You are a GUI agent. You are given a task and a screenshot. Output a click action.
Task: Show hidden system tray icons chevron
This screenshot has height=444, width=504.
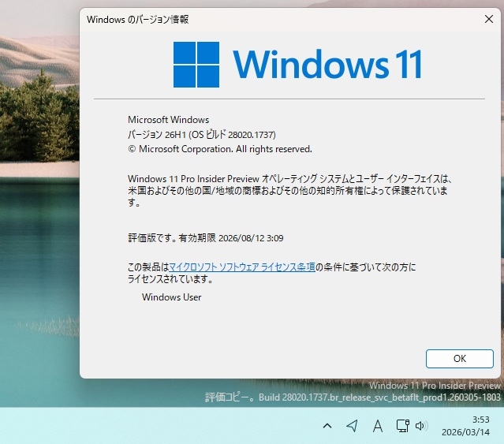327,426
